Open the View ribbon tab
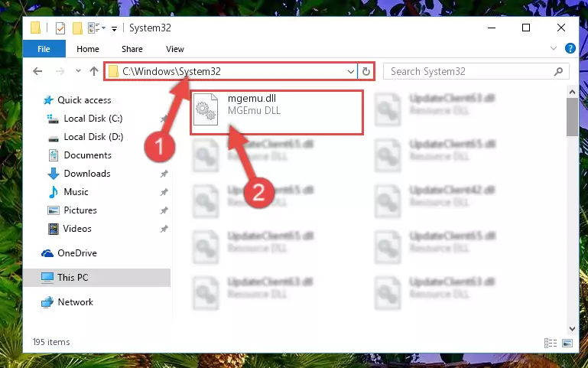The height and width of the screenshot is (368, 588). [x=175, y=49]
